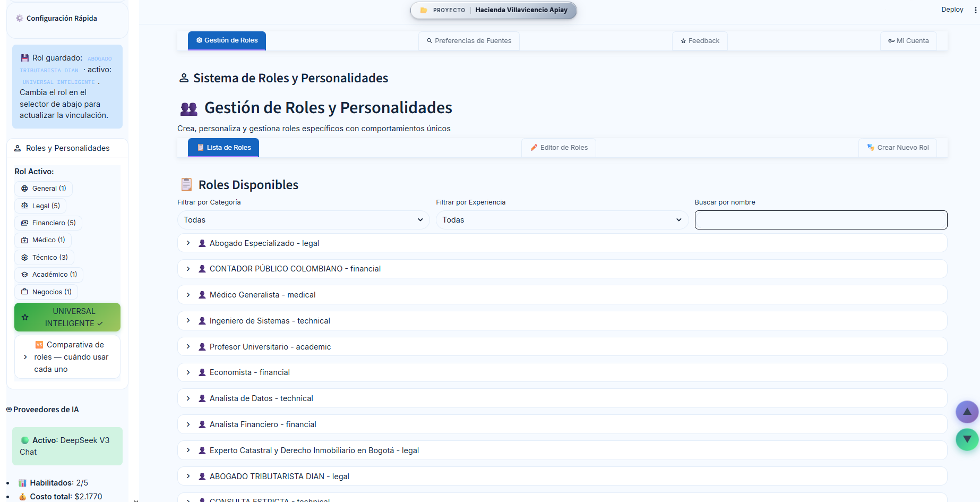Click the graduation cap icon on Académico
The height and width of the screenshot is (502, 980).
[24, 275]
